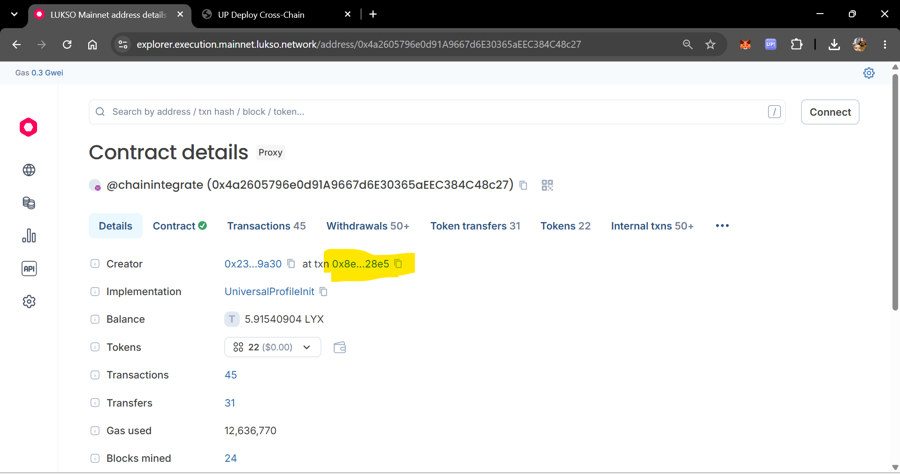Close the LUKSO Mainnet address details tab
The height and width of the screenshot is (474, 900).
(x=180, y=14)
